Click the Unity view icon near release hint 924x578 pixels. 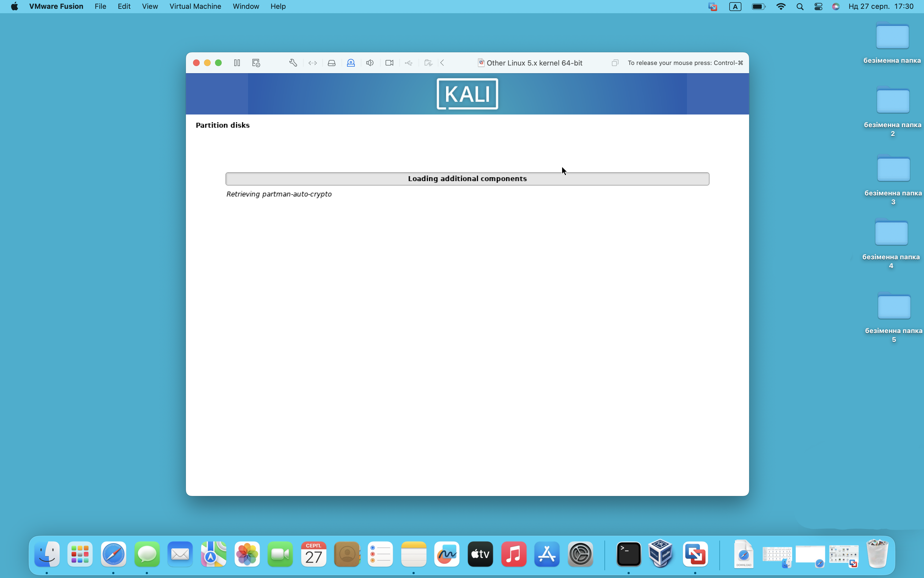tap(615, 63)
